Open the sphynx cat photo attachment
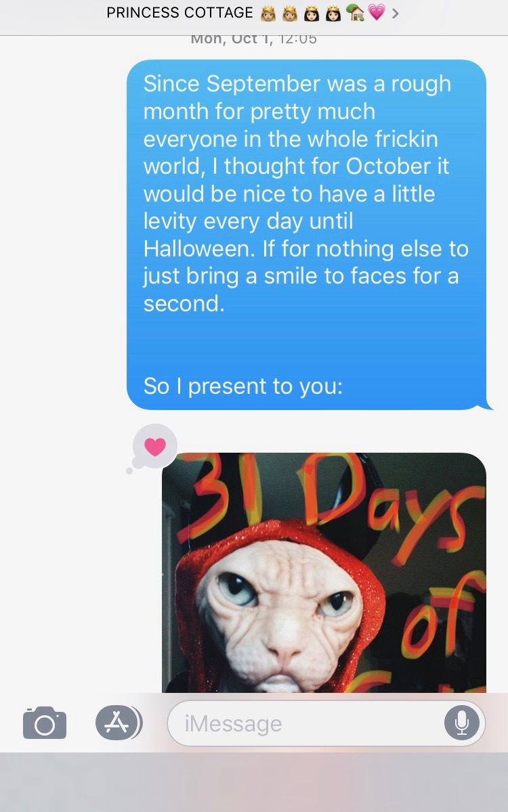 (x=324, y=572)
